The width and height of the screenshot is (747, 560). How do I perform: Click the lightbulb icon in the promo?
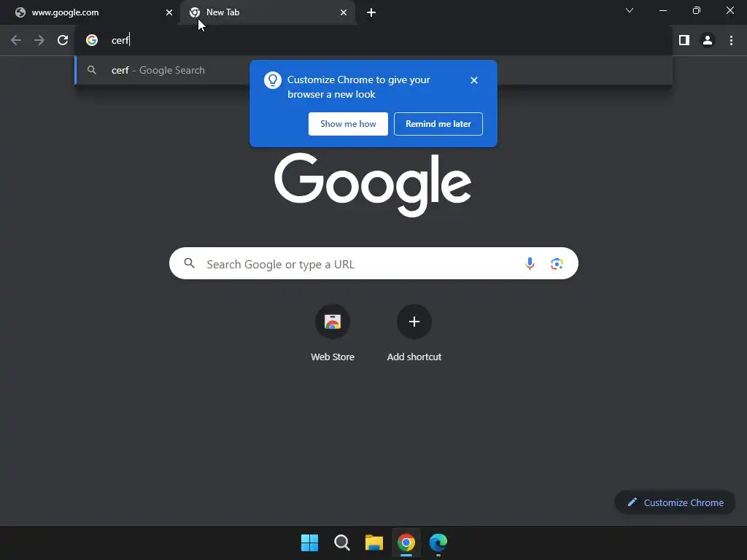pos(273,80)
